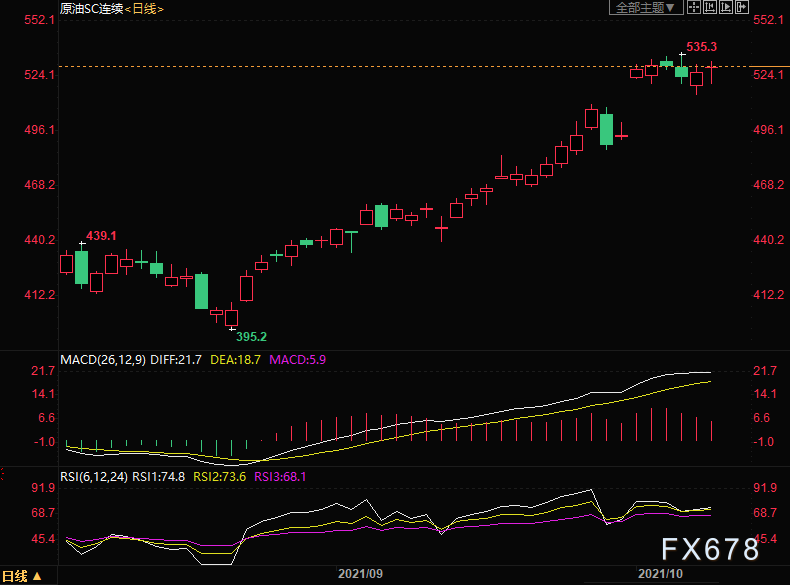Click the right axis price label 412.2
This screenshot has height=585, width=790.
point(768,295)
